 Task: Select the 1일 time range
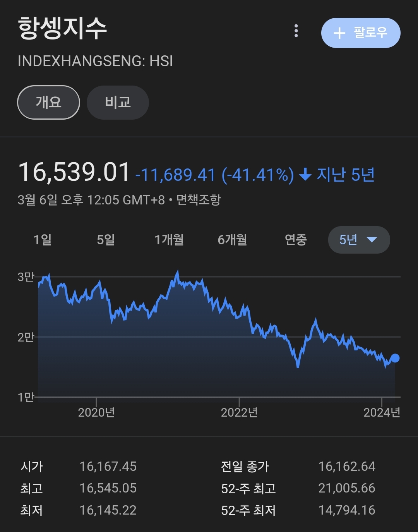pyautogui.click(x=43, y=240)
